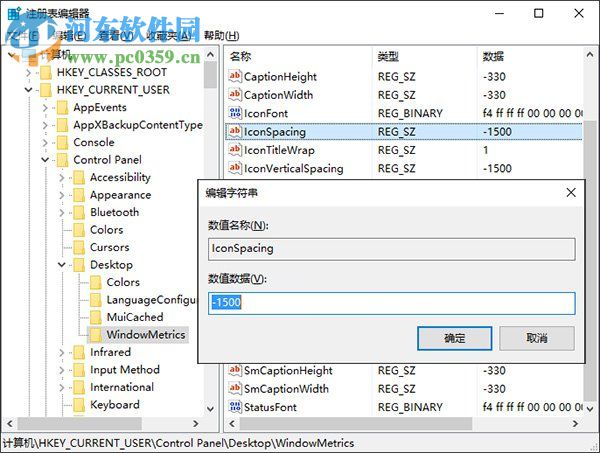This screenshot has height=453, width=600.
Task: Click the values pane horizontal scrollbar thumb
Action: click(356, 424)
